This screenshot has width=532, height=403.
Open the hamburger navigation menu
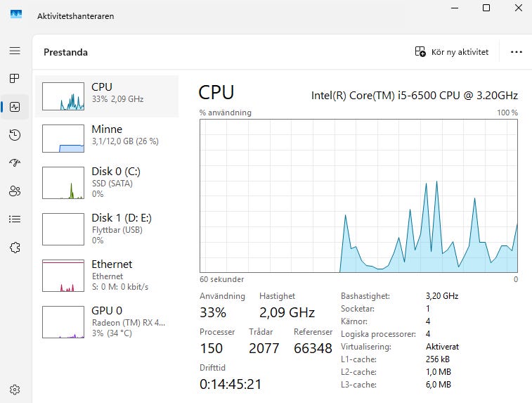click(15, 51)
